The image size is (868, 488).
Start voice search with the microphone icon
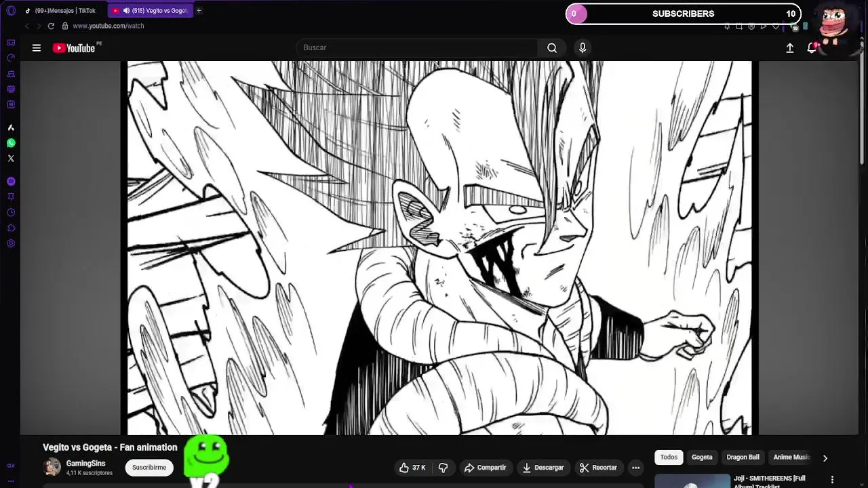[583, 47]
